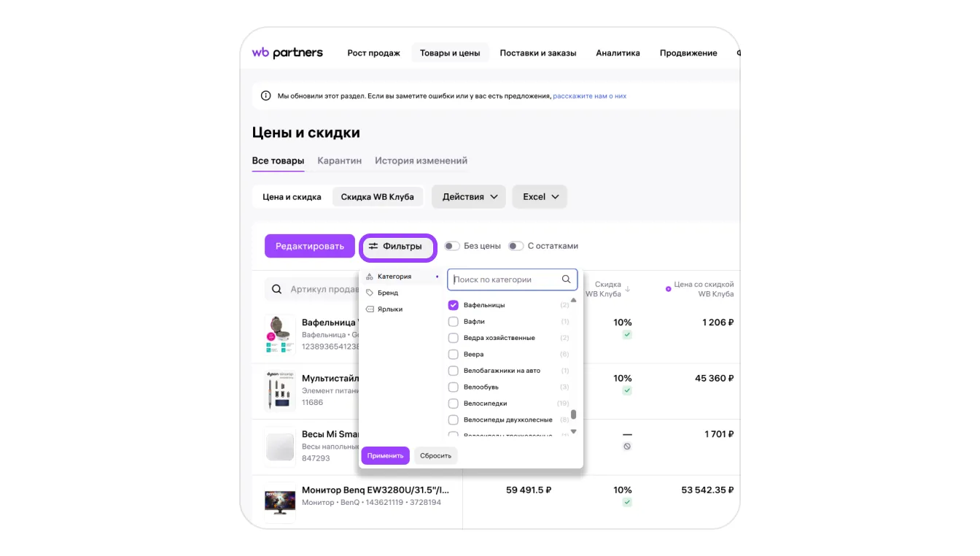Open the Фильтры filter panel button
The image size is (980, 556).
(397, 247)
